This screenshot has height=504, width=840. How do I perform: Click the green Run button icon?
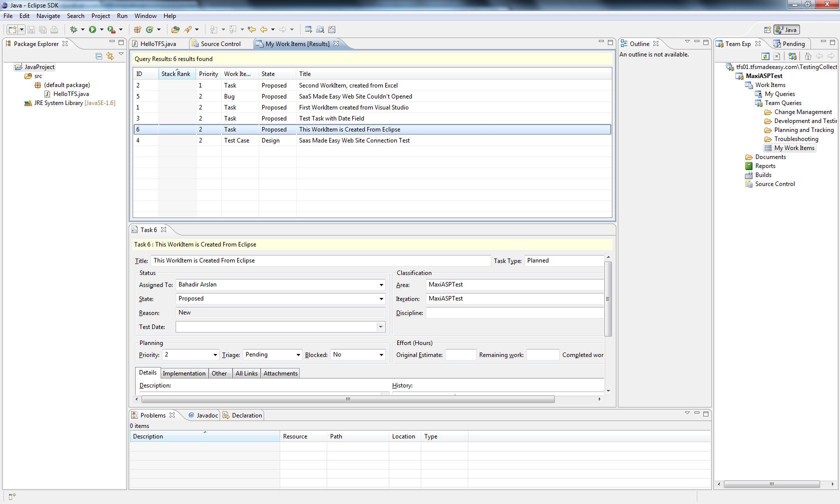(x=93, y=29)
